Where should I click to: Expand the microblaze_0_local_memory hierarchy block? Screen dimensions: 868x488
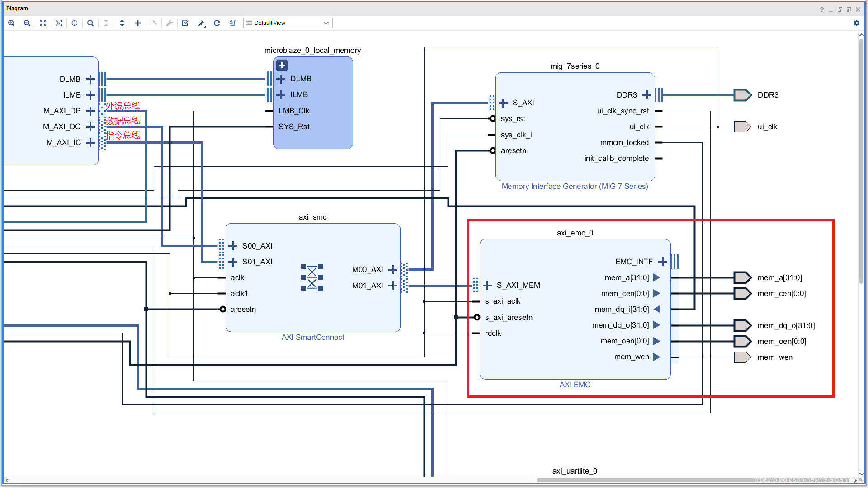pos(282,66)
